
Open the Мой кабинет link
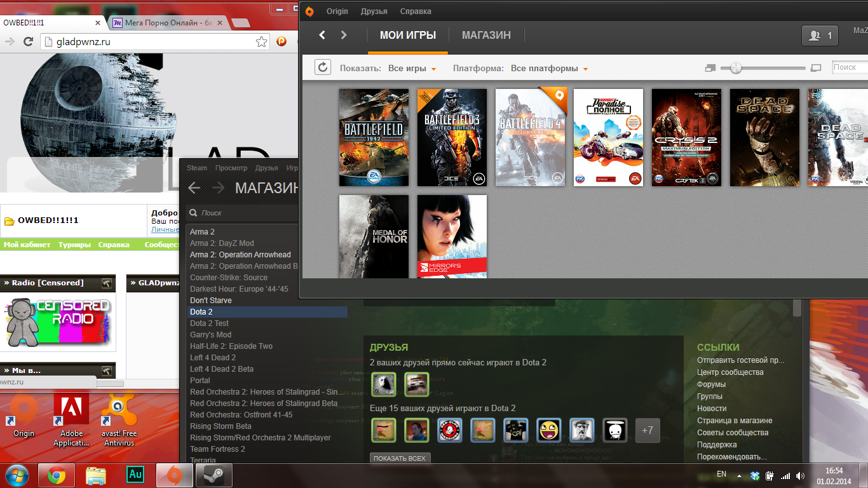pyautogui.click(x=27, y=245)
